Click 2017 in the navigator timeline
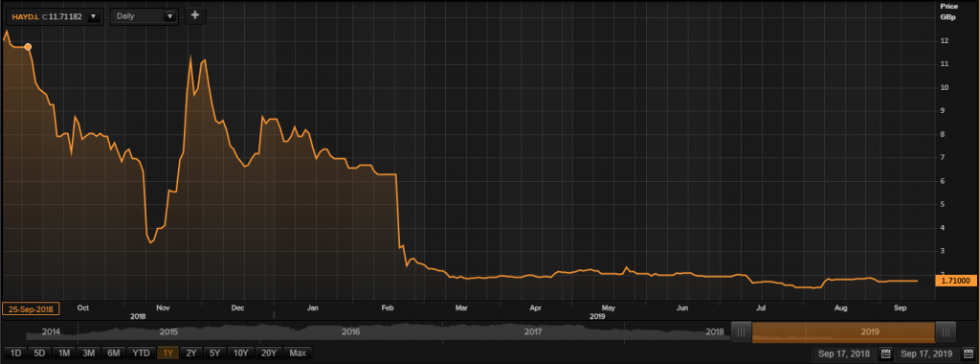 click(x=533, y=331)
